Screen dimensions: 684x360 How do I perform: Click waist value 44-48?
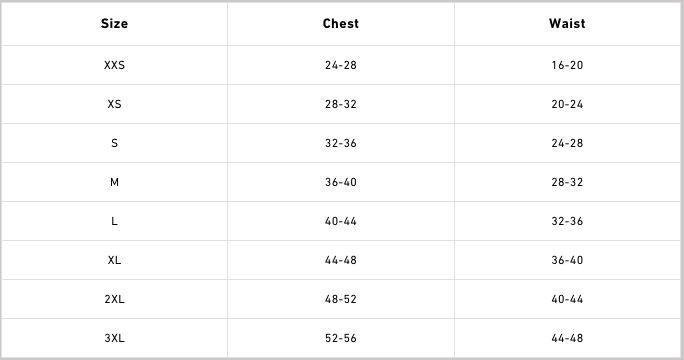(x=567, y=338)
